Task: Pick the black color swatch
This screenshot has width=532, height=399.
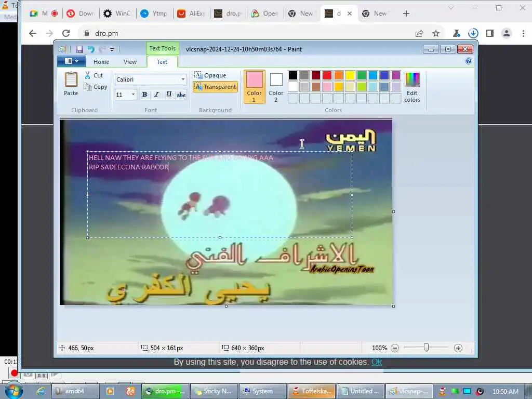Action: pyautogui.click(x=293, y=75)
